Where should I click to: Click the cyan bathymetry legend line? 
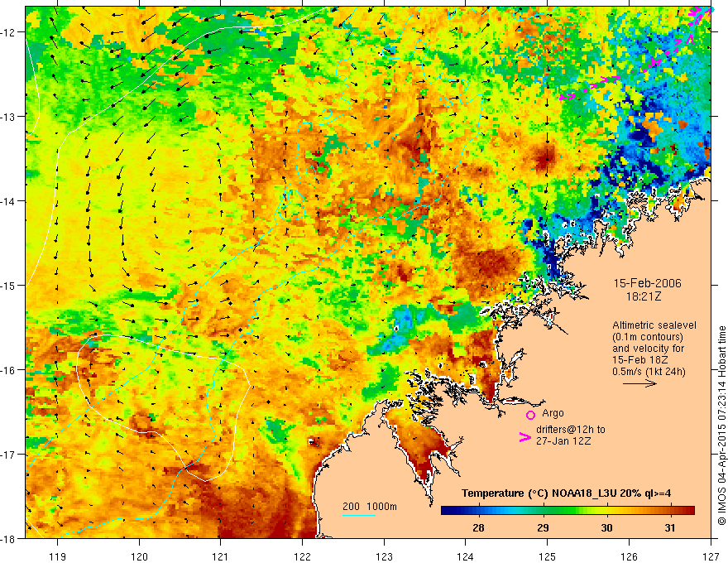pyautogui.click(x=359, y=515)
